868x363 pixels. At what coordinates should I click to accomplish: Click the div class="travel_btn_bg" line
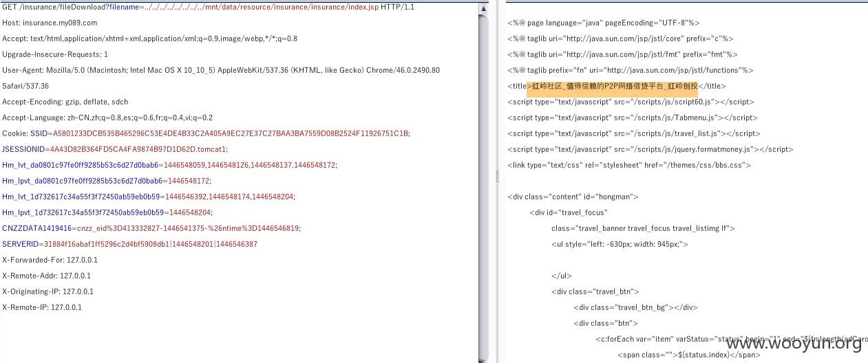[635, 307]
